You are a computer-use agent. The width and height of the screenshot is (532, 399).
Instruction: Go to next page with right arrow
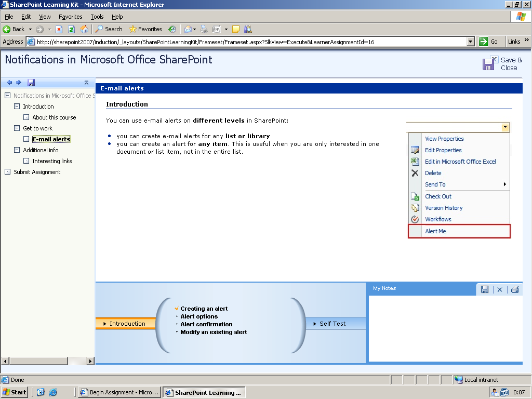coord(19,83)
